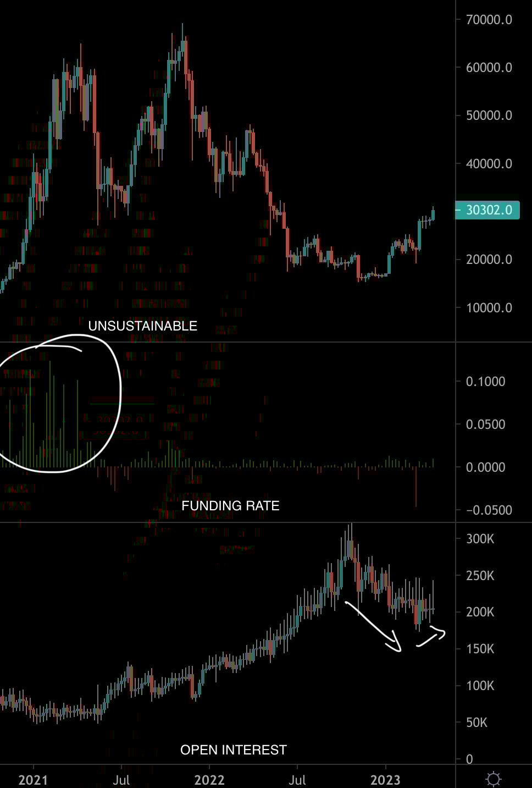The width and height of the screenshot is (532, 788).
Task: Click the 70000.0 price scale label
Action: tap(489, 20)
